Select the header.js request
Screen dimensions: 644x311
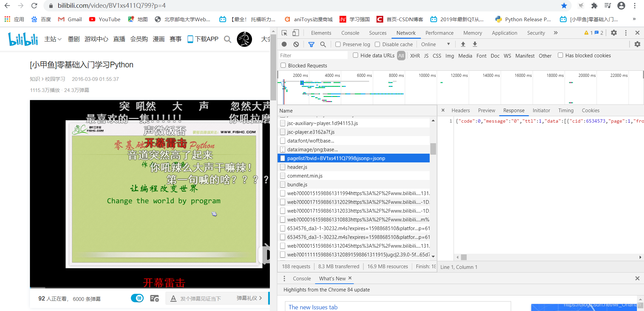tap(354, 167)
